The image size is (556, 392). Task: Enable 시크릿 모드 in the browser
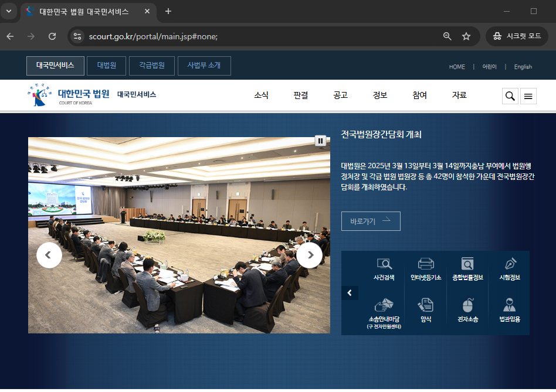517,36
